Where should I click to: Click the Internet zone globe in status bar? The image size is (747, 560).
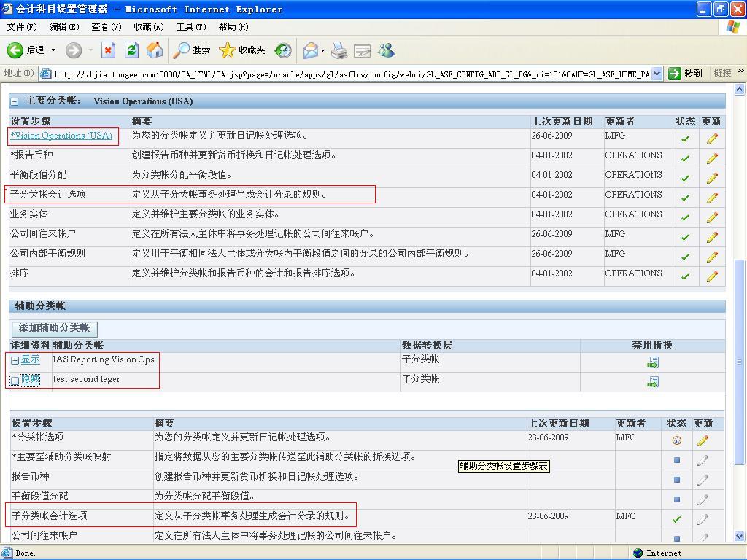click(x=638, y=553)
